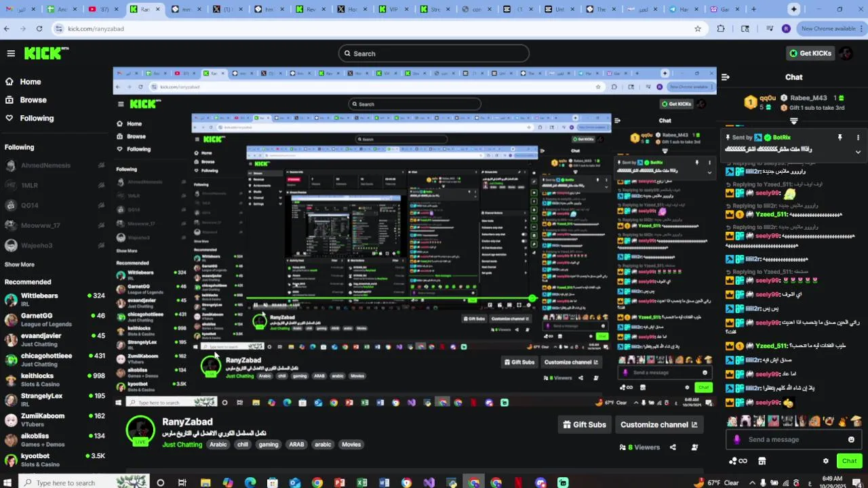This screenshot has height=488, width=868.
Task: Select the Movies stream tag
Action: coord(351,445)
